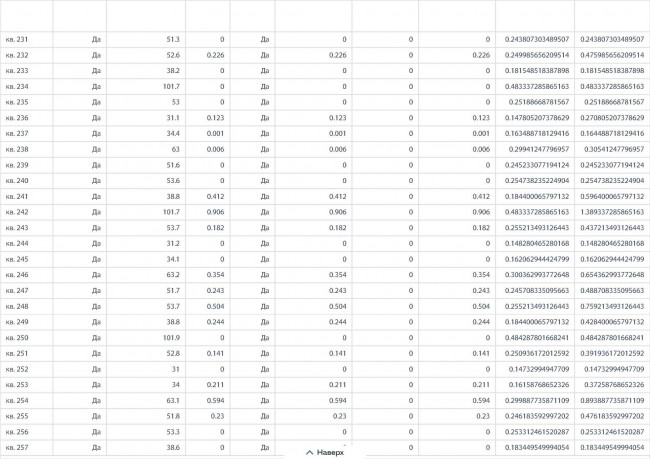This screenshot has height=459, width=650.
Task: Select the row label кв. 231
Action: 17,39
